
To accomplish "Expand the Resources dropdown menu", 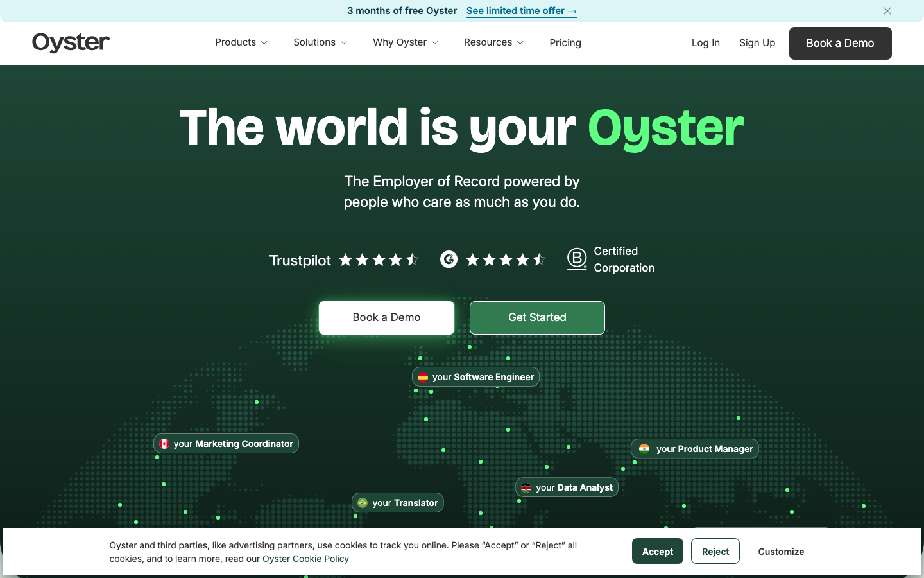I will tap(493, 42).
